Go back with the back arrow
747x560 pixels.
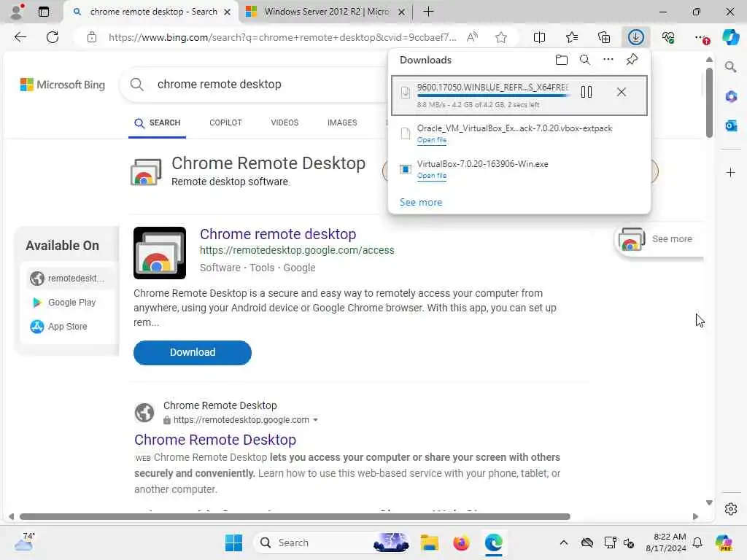click(x=20, y=37)
